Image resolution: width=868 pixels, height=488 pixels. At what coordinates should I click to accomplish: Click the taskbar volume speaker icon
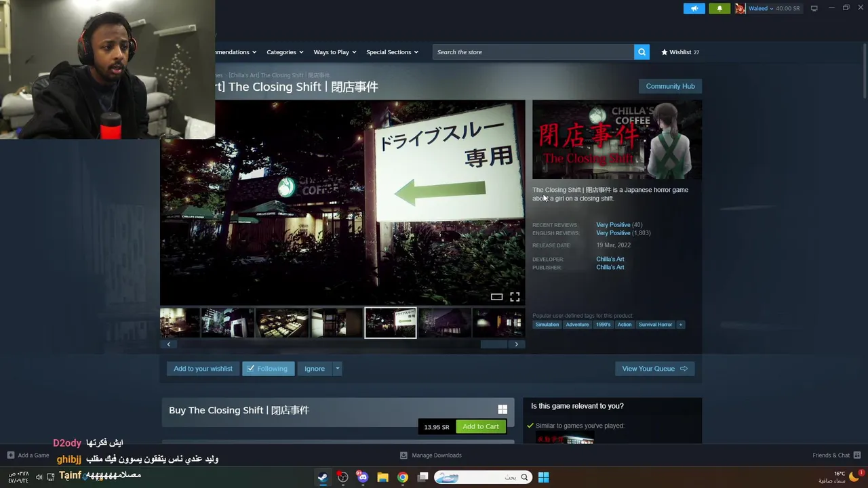[x=39, y=477]
